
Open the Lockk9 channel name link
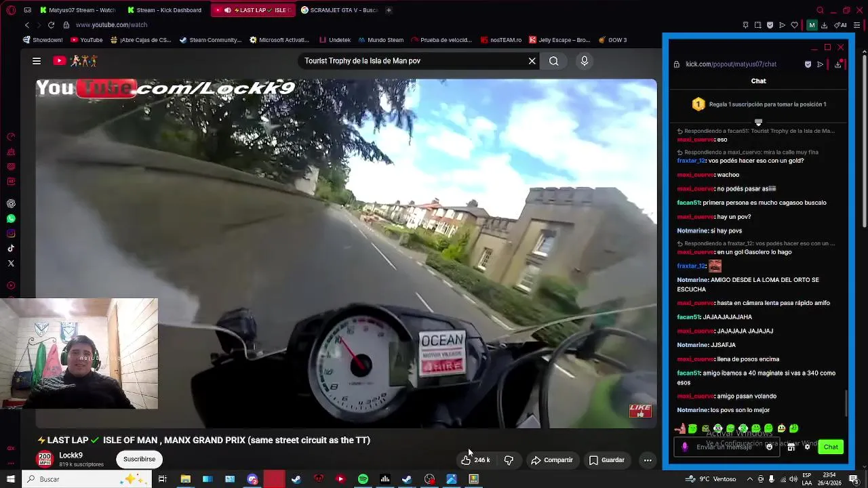coord(71,455)
